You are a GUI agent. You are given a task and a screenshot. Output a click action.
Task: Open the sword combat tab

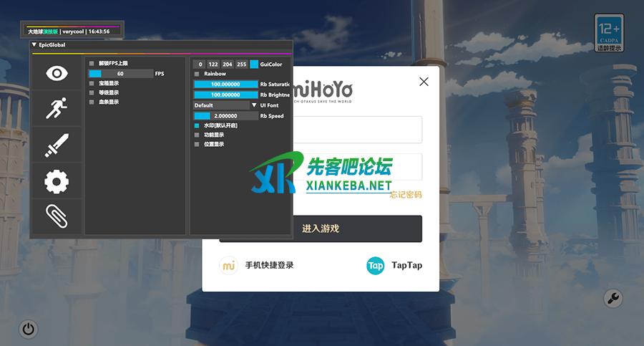[57, 145]
